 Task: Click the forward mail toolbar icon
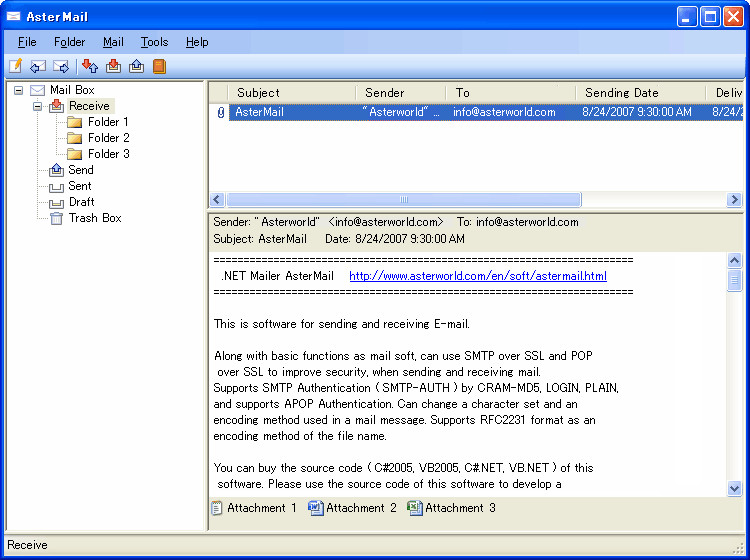point(61,66)
